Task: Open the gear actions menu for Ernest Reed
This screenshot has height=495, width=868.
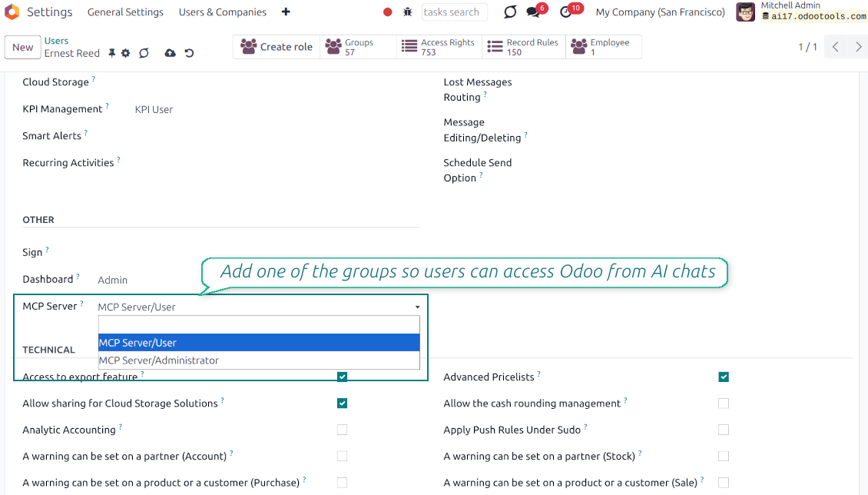Action: [x=126, y=53]
